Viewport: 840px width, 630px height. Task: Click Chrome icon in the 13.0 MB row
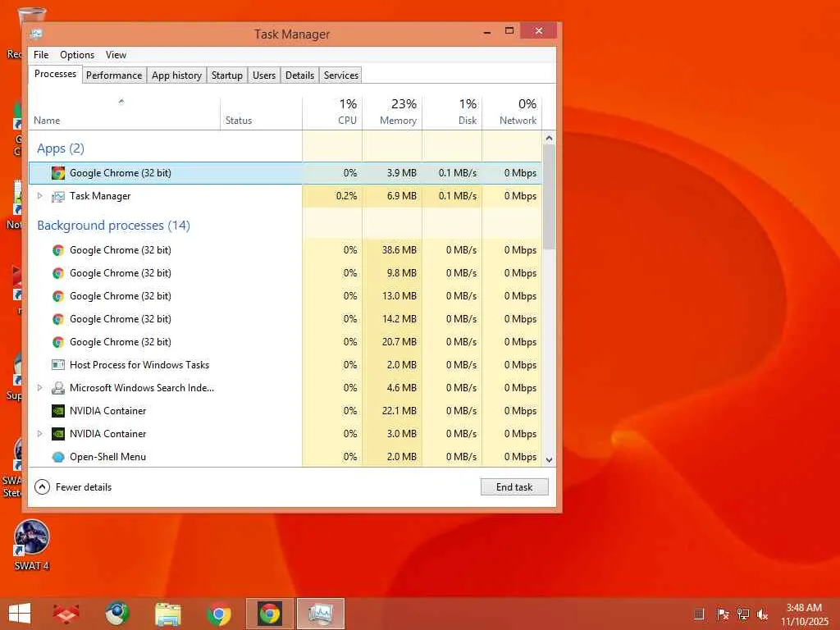pos(58,296)
